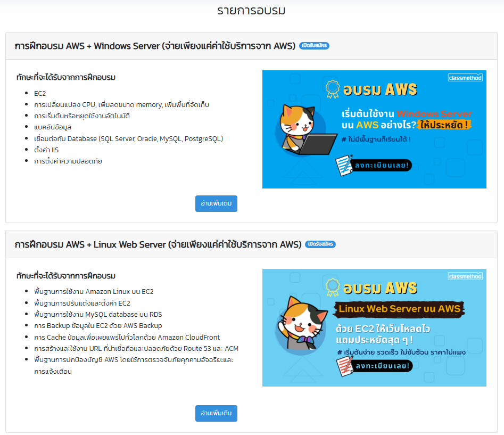The width and height of the screenshot is (504, 435).
Task: Click the ลงทะเบียนเลย! label on Linux banner
Action: tap(383, 366)
